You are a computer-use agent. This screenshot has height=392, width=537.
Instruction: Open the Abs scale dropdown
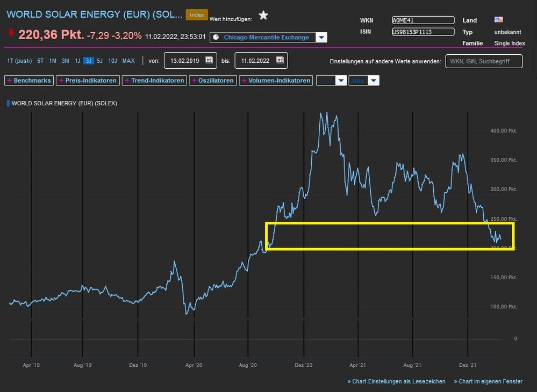pyautogui.click(x=374, y=81)
